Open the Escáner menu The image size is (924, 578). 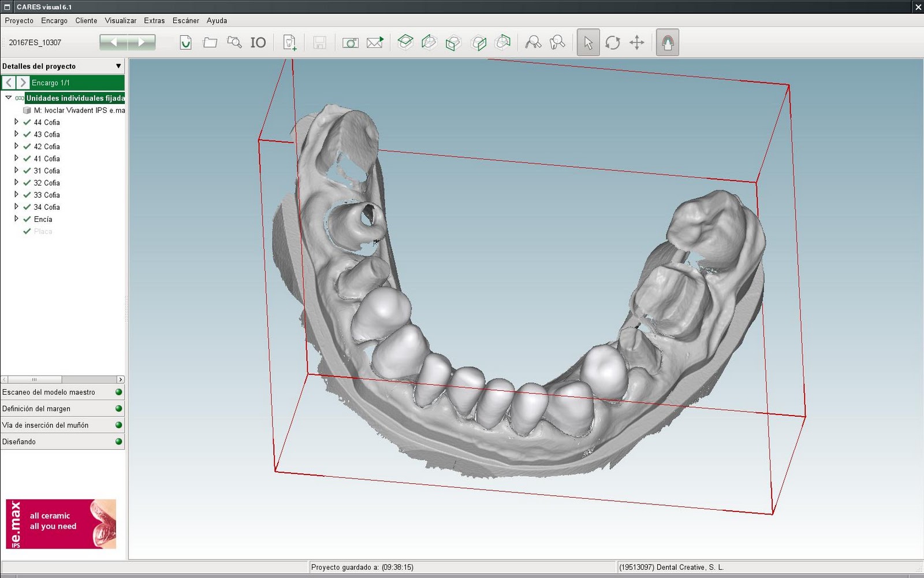(185, 20)
